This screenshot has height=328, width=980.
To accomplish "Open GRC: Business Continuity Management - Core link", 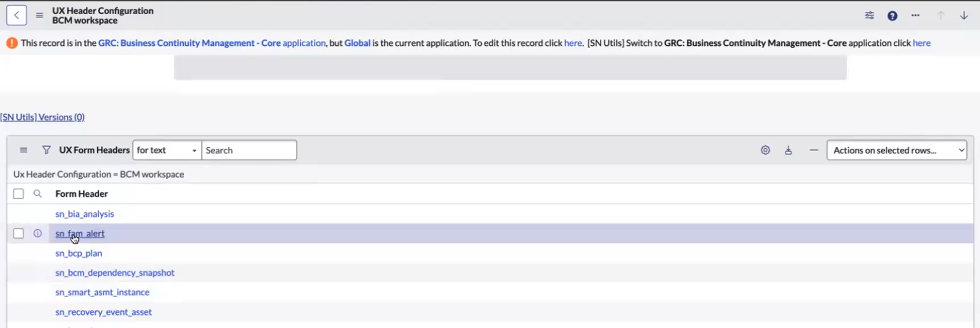I will [x=189, y=43].
